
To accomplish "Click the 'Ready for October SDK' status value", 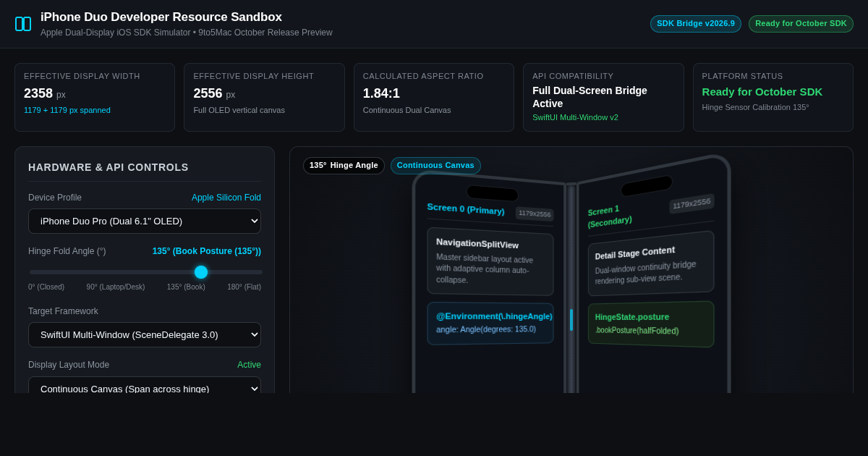I will pyautogui.click(x=762, y=92).
